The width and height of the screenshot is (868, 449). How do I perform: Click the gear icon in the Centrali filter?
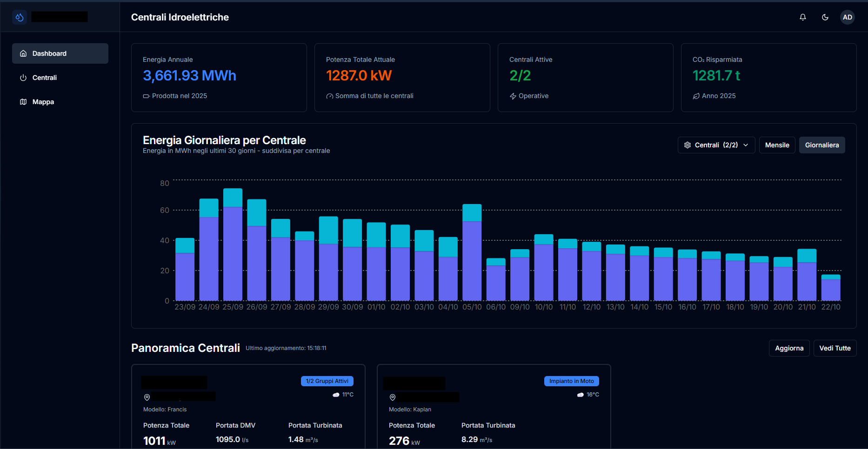[688, 145]
